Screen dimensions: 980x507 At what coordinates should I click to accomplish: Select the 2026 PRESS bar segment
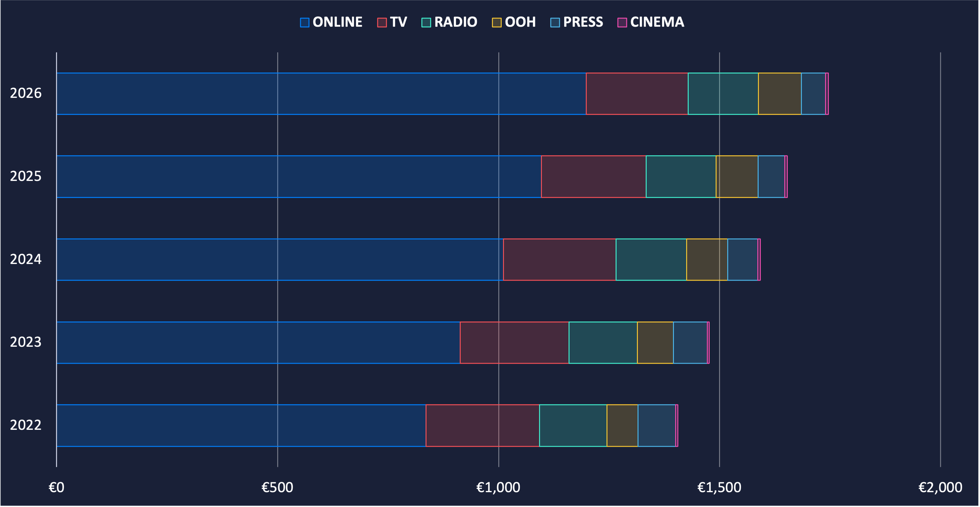813,94
